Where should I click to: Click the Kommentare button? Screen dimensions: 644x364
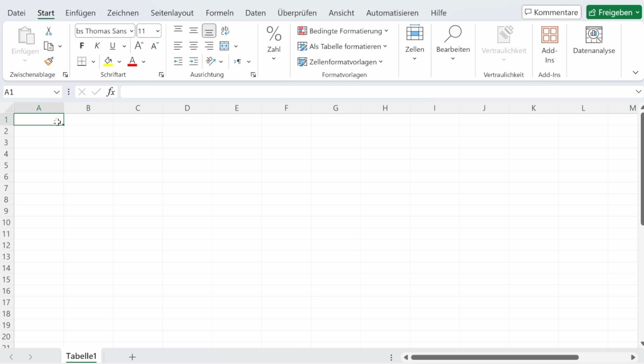click(551, 12)
